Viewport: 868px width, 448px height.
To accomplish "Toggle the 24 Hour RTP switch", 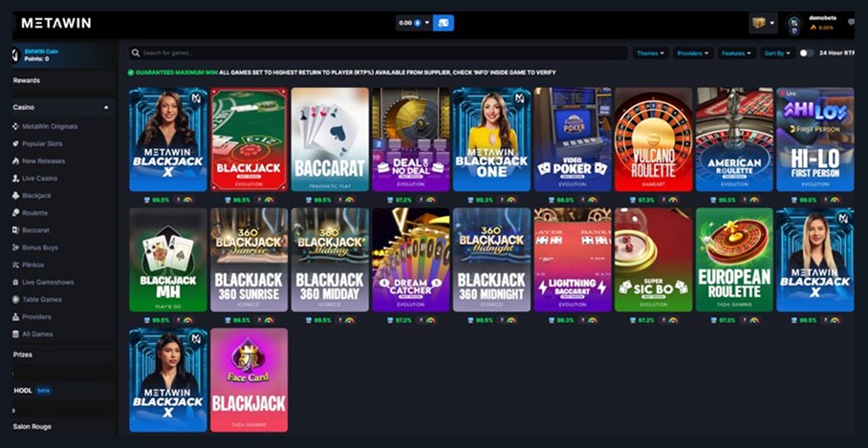I will point(807,53).
